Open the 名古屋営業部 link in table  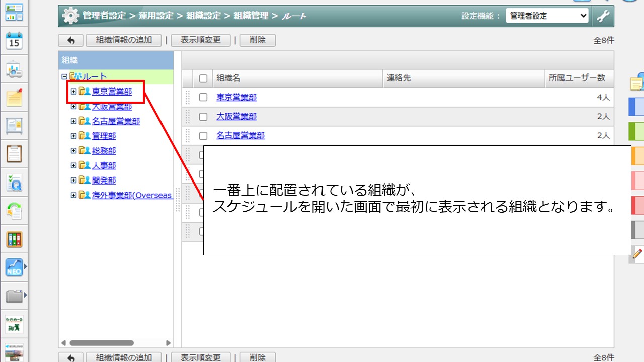[240, 136]
